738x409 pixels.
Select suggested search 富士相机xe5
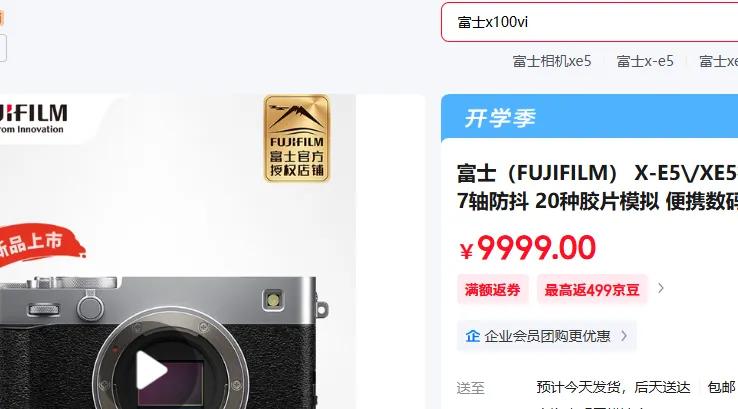click(x=552, y=61)
